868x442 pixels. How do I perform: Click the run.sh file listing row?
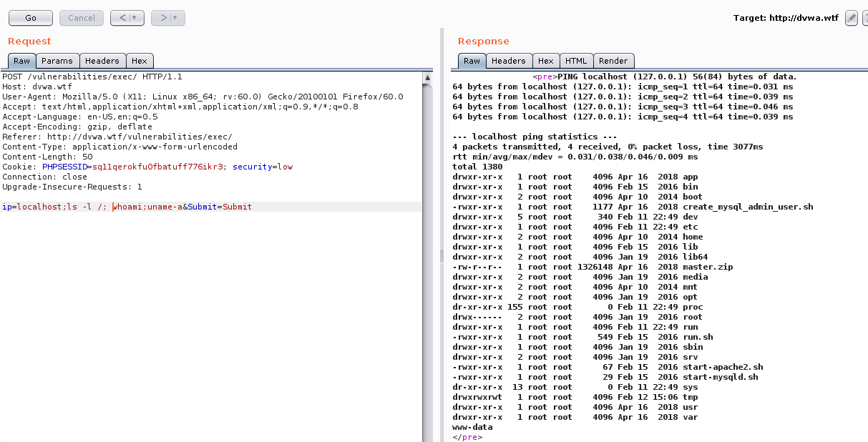(x=583, y=337)
